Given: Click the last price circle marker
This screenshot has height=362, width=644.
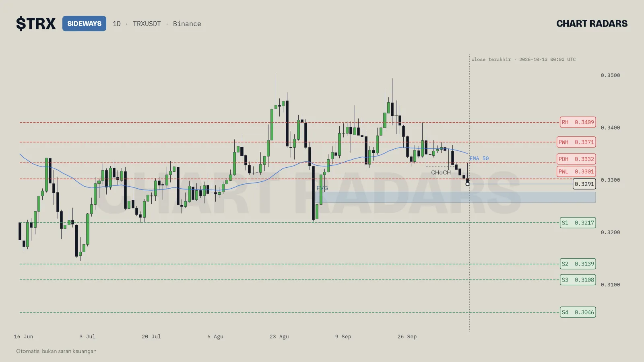Looking at the screenshot, I should pos(467,184).
